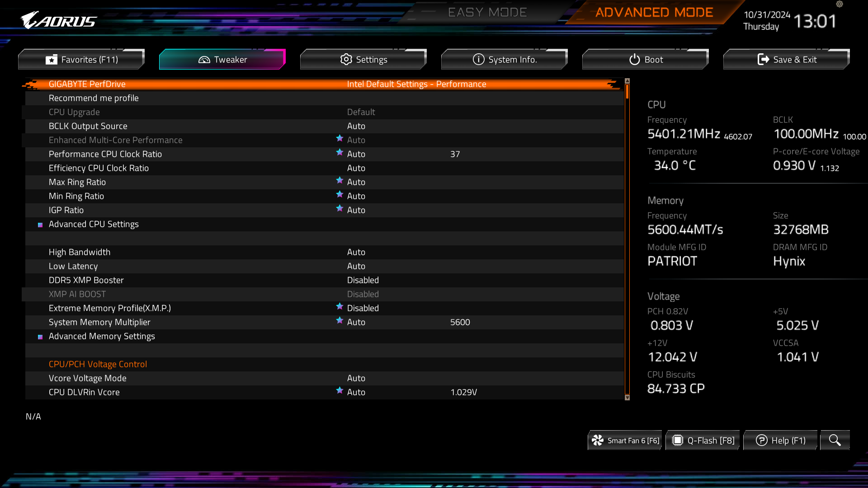
Task: Switch to Easy Mode
Action: tap(487, 12)
